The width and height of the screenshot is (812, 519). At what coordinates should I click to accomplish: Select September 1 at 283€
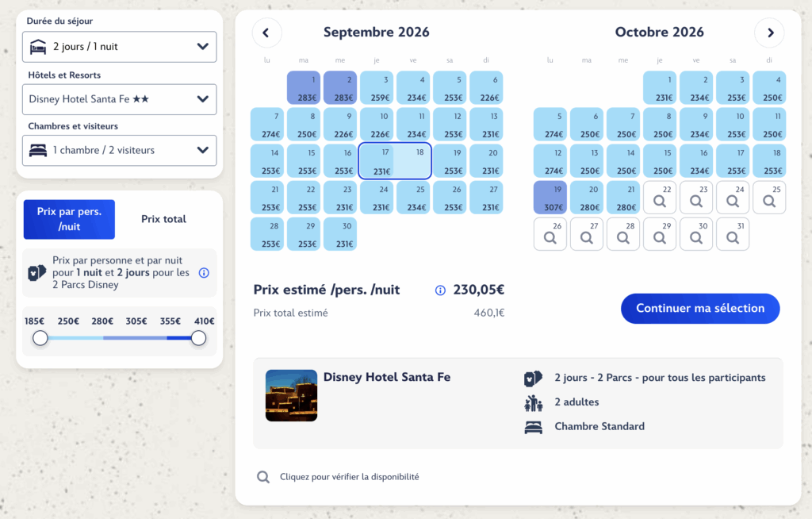(x=303, y=88)
